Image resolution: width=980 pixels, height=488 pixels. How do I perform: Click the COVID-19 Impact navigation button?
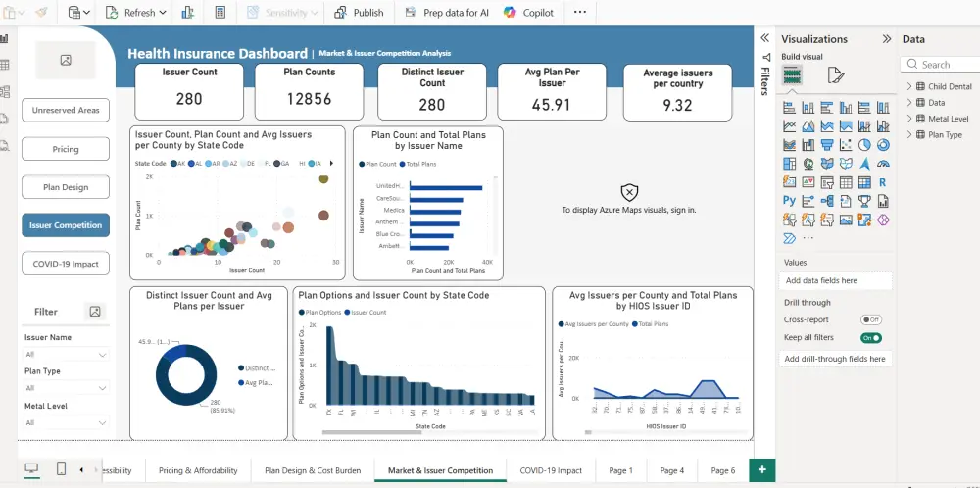click(66, 264)
